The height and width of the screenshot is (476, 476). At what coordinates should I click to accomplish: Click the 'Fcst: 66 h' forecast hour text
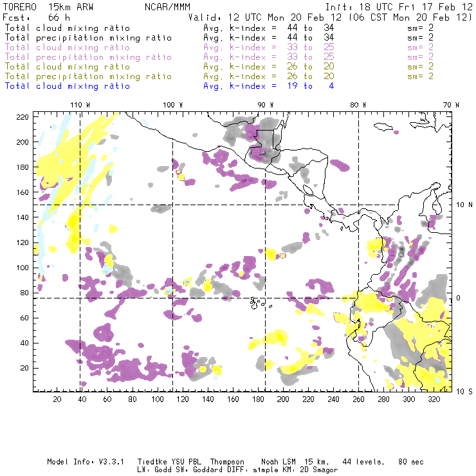pos(37,17)
